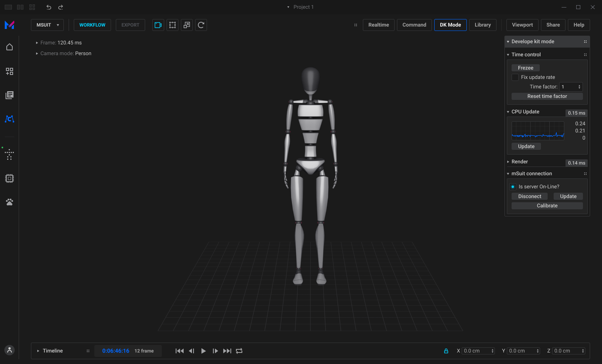Open the paw icon in the left sidebar
Viewport: 602px width, 364px height.
[9, 202]
